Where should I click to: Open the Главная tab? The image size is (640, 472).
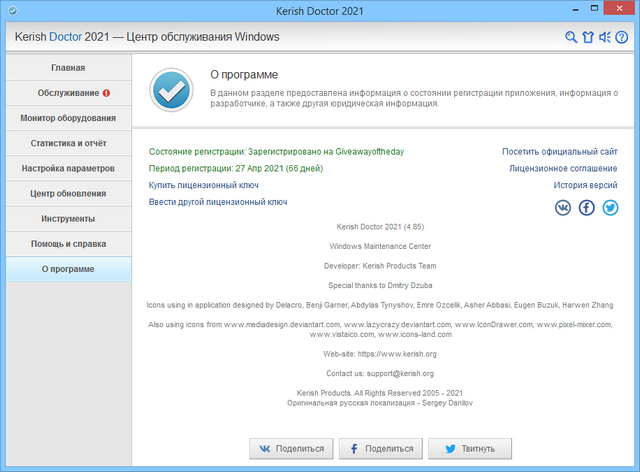[x=69, y=68]
